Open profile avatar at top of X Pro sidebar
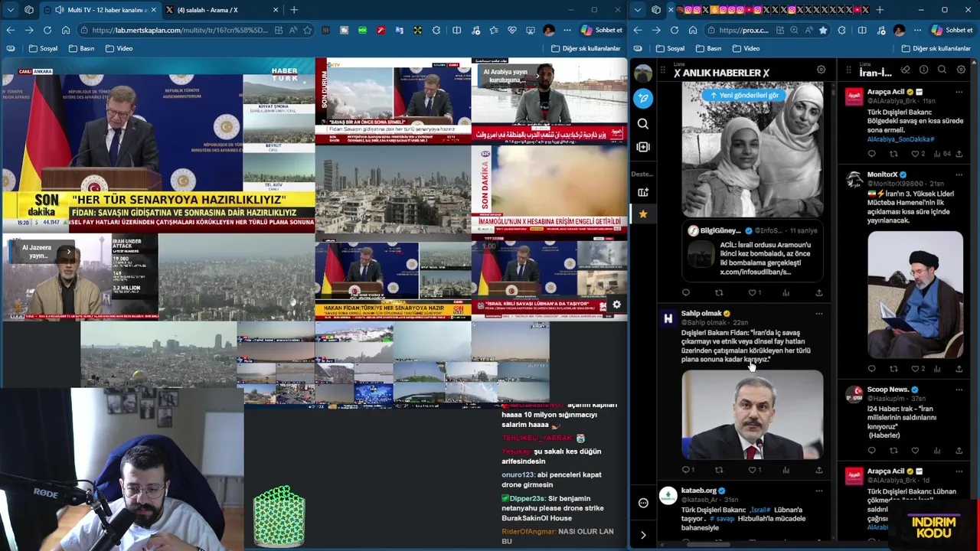This screenshot has width=980, height=551. click(x=643, y=73)
